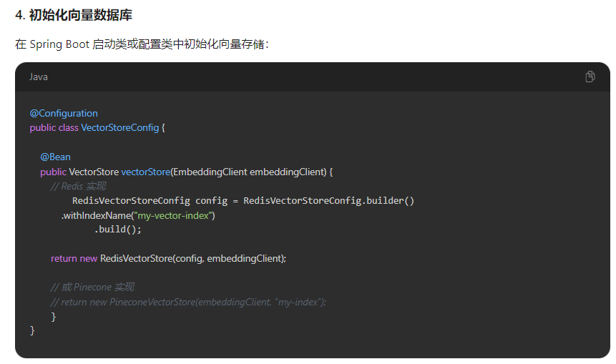Click the // 或 Pinecone 实现 comment
Screen dimensions: 616x364
(x=92, y=287)
